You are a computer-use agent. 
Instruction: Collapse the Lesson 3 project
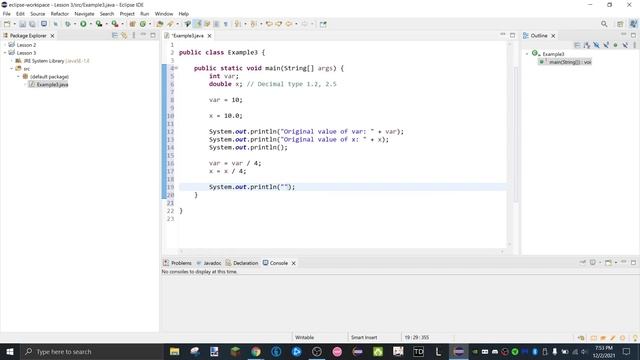tap(5, 53)
